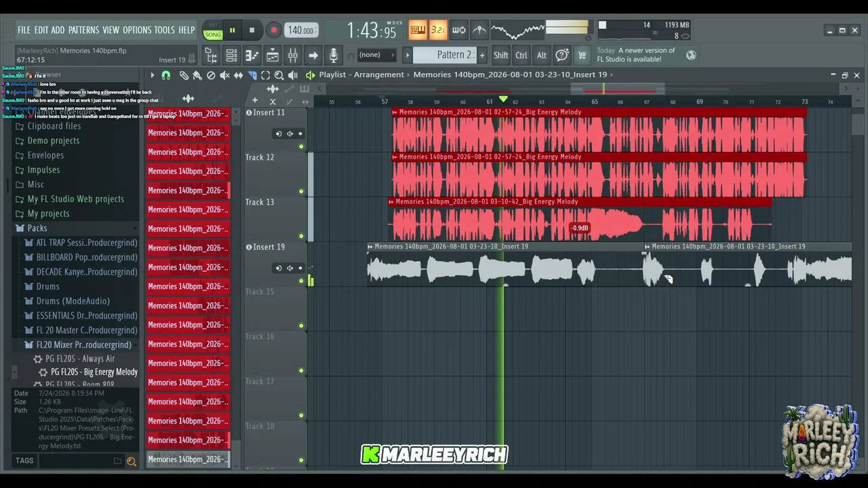Collapse the Packs folder
The image size is (868, 488).
click(x=37, y=228)
